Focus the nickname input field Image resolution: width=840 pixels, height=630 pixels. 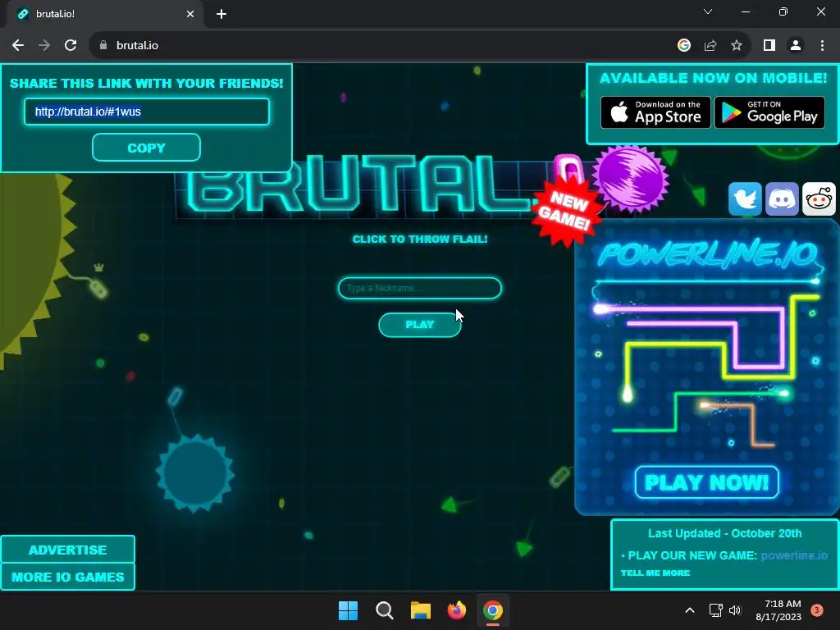click(420, 288)
